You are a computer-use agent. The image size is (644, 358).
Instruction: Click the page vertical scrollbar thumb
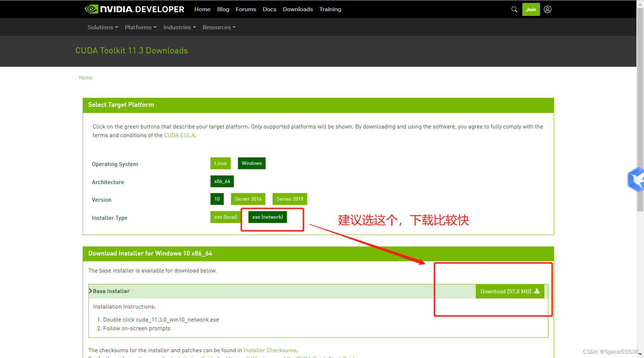[x=640, y=110]
